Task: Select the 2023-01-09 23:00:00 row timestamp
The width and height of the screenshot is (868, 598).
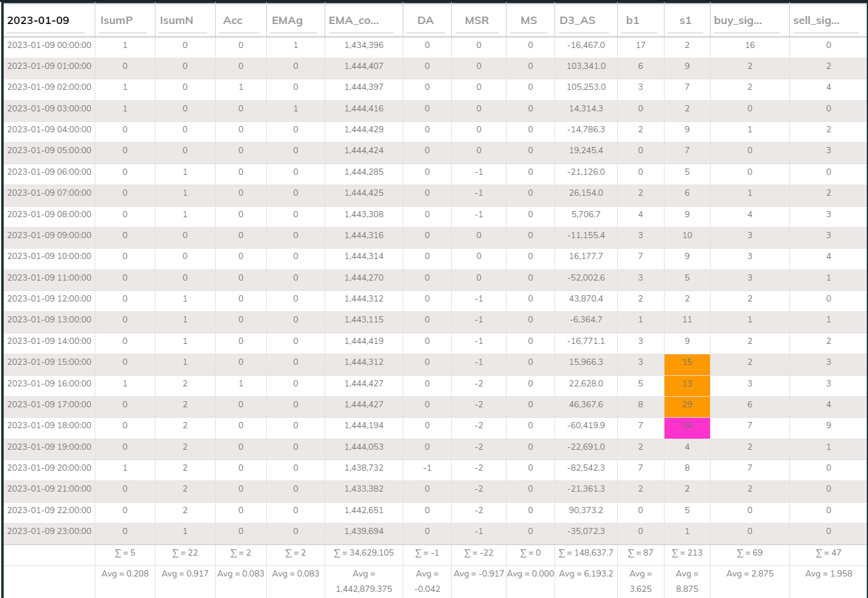Action: [49, 532]
